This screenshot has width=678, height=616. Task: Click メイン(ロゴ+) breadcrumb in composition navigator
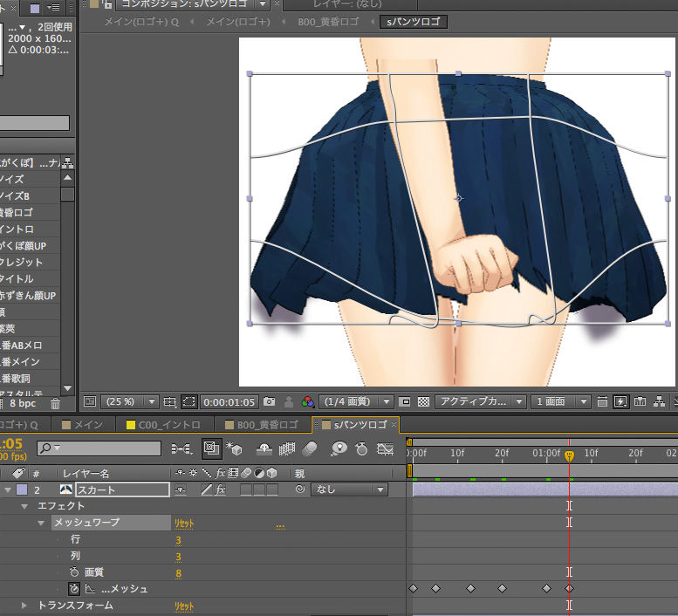[237, 22]
